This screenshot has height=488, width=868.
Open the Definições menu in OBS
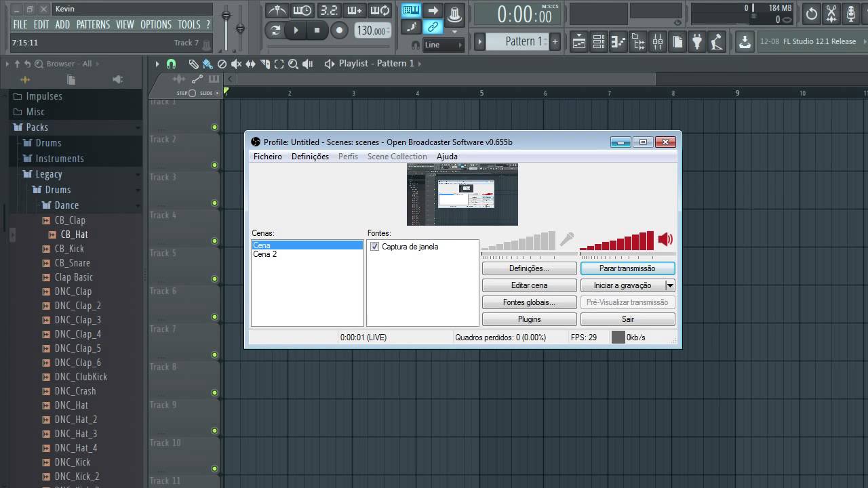pyautogui.click(x=310, y=157)
